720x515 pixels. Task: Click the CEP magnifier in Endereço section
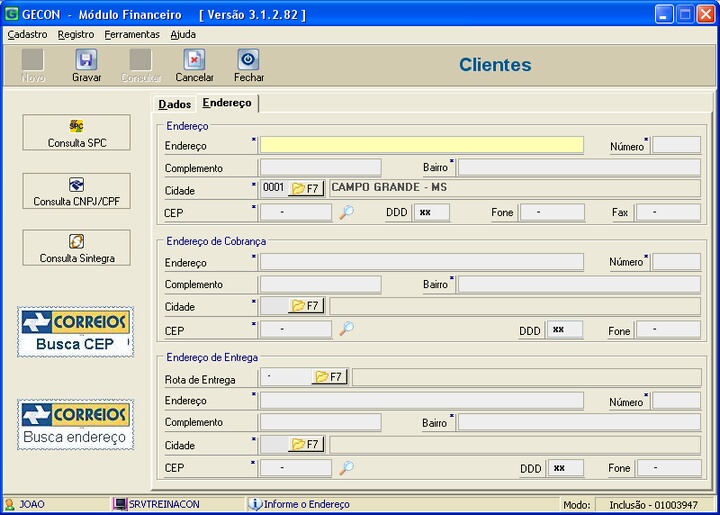point(347,212)
